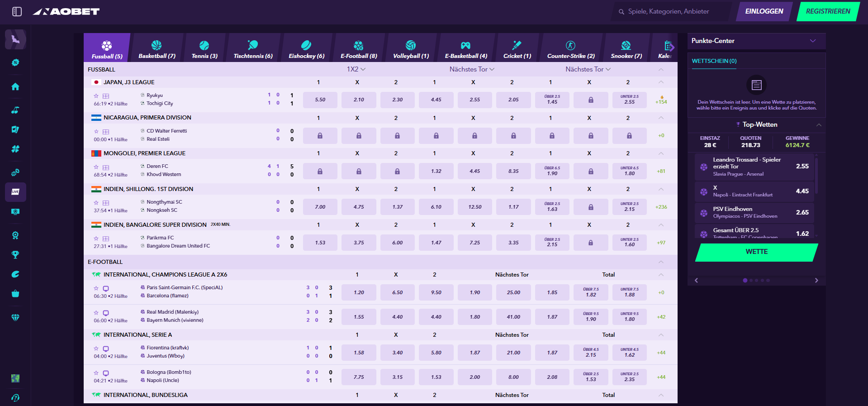
Task: Click the REGISTRIEREN button
Action: tap(828, 11)
